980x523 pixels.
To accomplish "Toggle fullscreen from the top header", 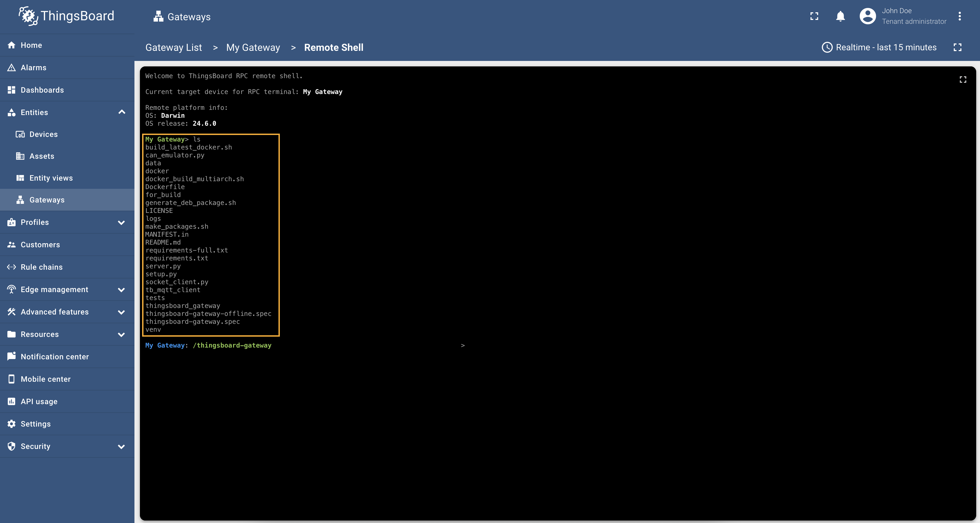I will tap(814, 16).
